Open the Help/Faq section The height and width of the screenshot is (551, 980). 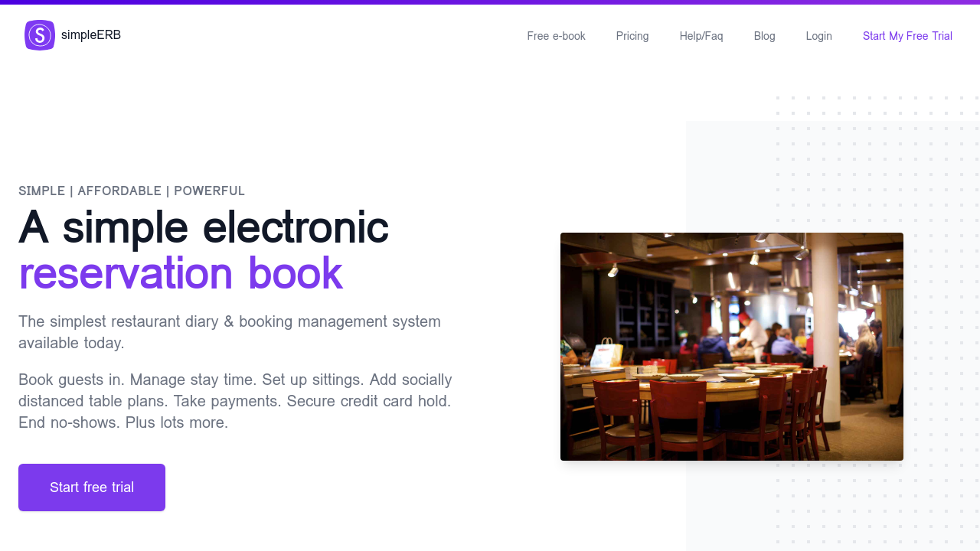pyautogui.click(x=701, y=36)
